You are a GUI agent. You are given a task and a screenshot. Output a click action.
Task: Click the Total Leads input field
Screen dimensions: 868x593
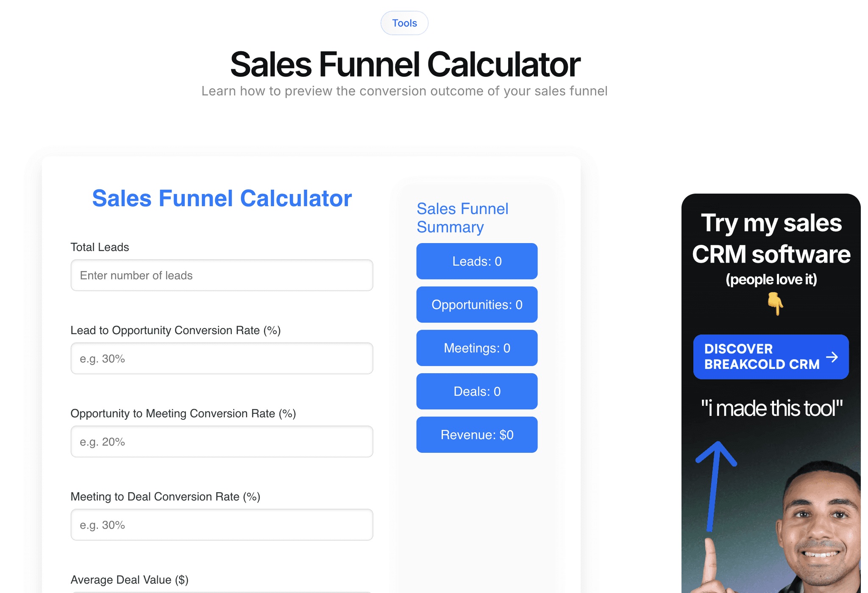click(222, 275)
